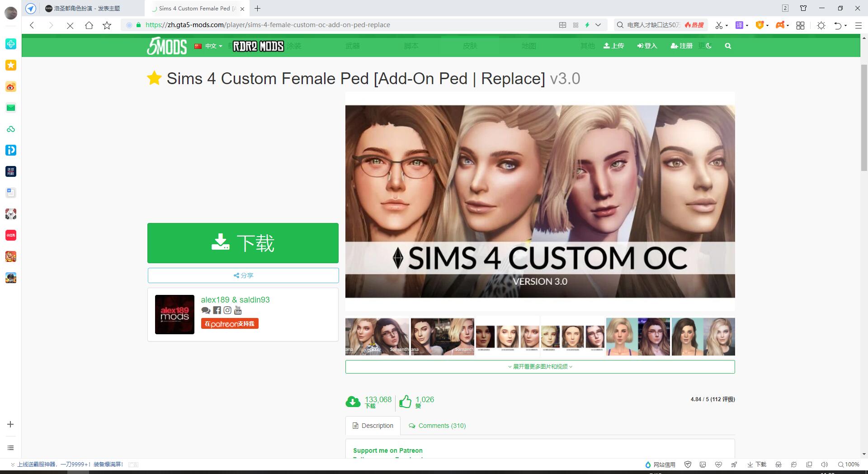Open sidebar list menu icon

coord(10,448)
